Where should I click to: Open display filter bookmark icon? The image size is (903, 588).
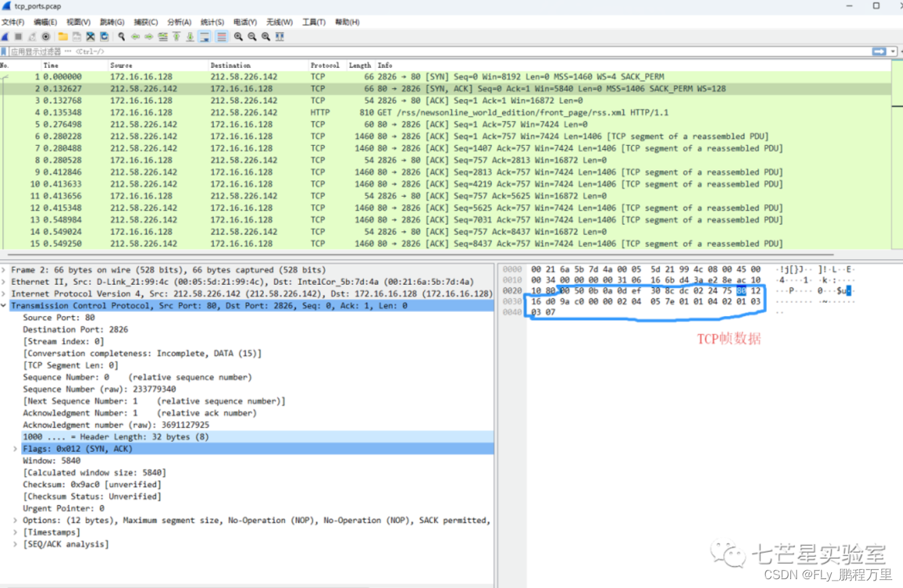[x=3, y=52]
